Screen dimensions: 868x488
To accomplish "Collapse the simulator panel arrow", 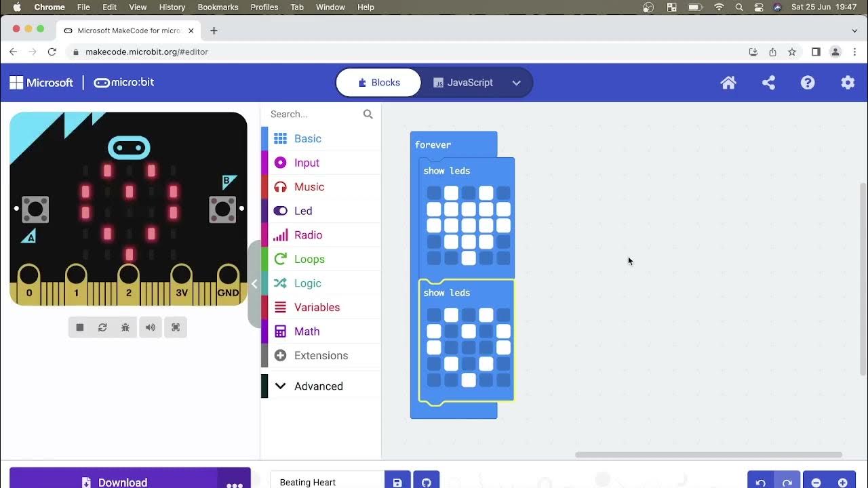I will click(254, 284).
